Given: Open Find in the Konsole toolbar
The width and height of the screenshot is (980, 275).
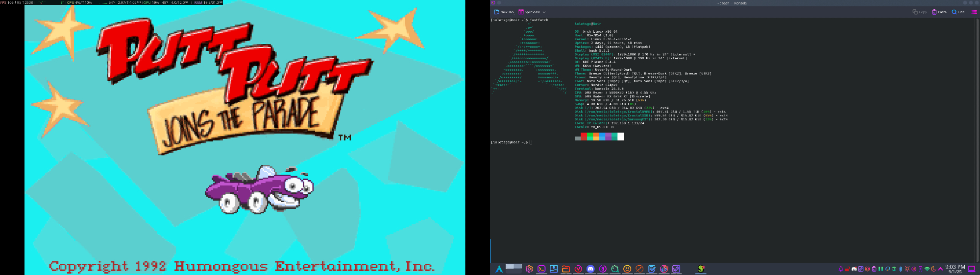Looking at the screenshot, I should 959,12.
